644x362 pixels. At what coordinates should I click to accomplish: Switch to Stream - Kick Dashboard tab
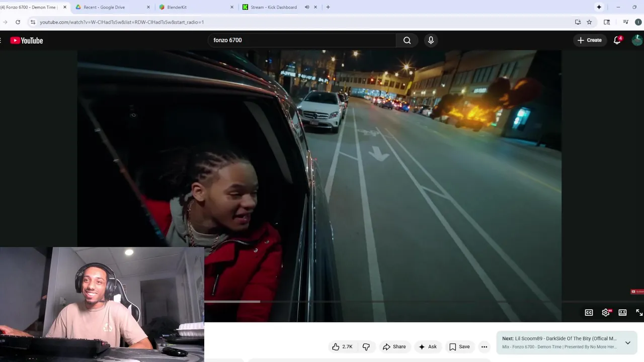point(279,7)
